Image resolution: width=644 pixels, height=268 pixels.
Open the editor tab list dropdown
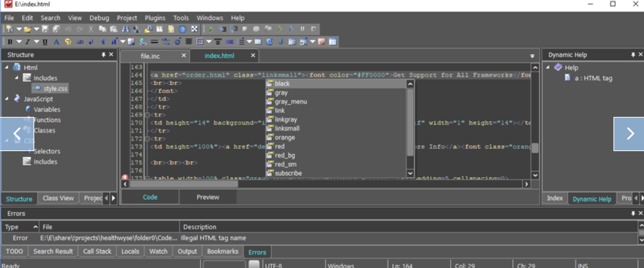coord(532,56)
